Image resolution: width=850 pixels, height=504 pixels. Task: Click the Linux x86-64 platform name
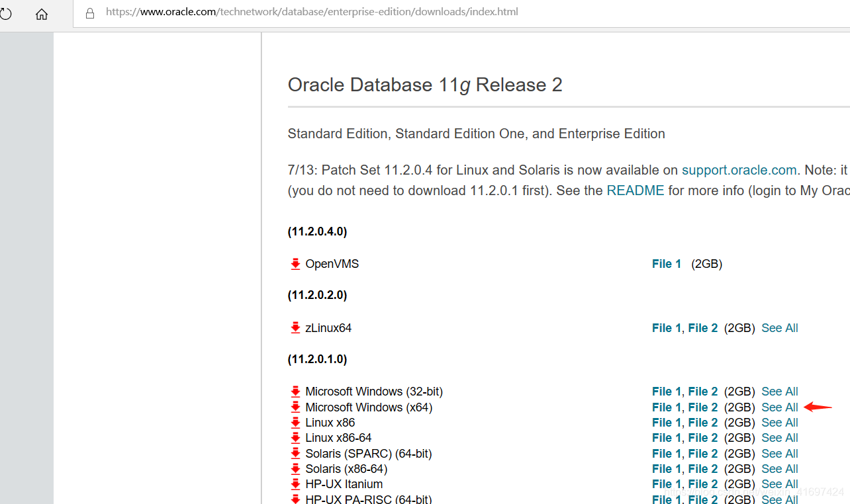[338, 438]
